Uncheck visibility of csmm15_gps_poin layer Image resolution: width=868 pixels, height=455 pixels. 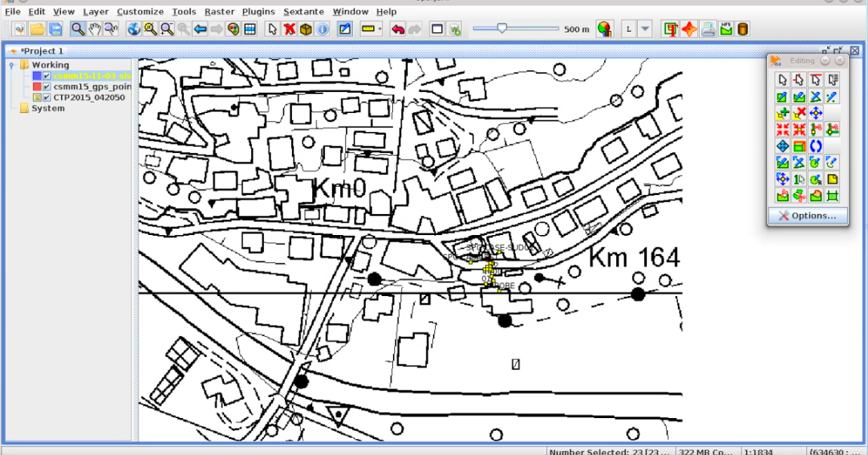point(48,86)
